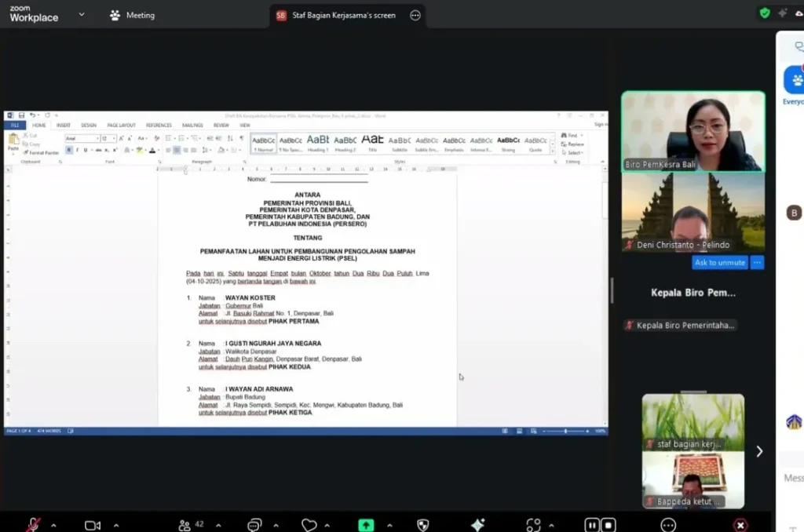Click more options beside Ask to unmute
The image size is (804, 532).
coord(757,262)
